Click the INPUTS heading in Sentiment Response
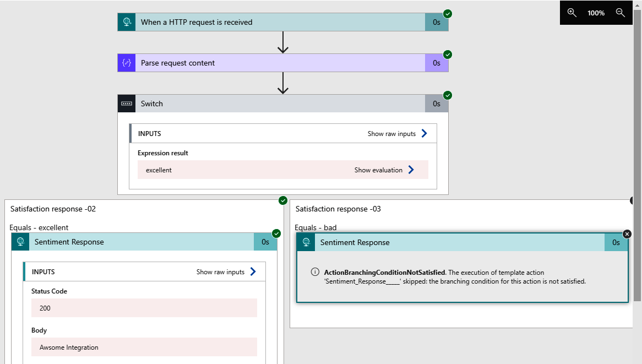This screenshot has height=364, width=642. point(43,272)
